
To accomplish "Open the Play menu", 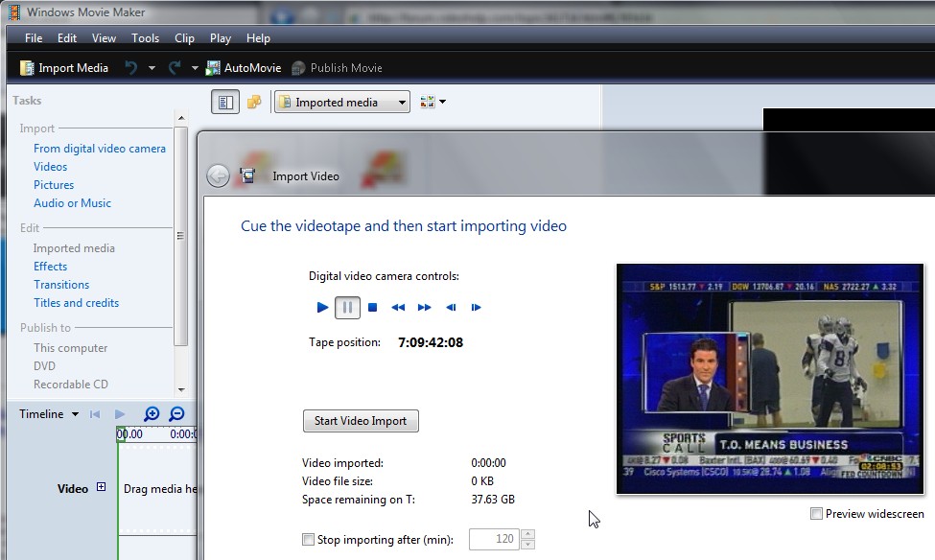I will [220, 38].
